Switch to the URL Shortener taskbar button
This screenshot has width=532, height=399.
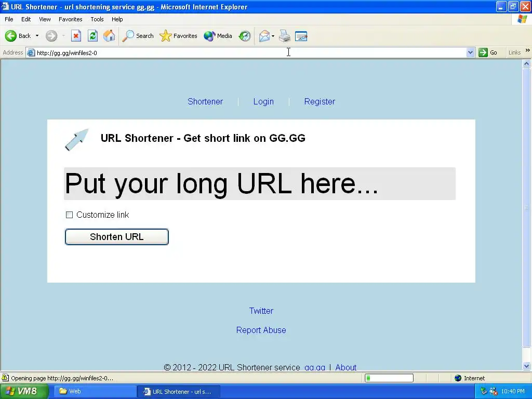click(179, 392)
